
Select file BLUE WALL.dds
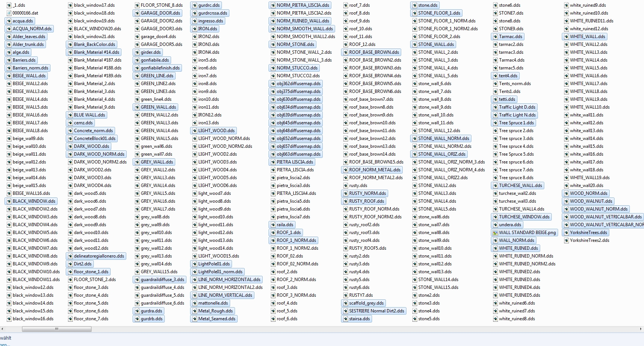coord(86,115)
